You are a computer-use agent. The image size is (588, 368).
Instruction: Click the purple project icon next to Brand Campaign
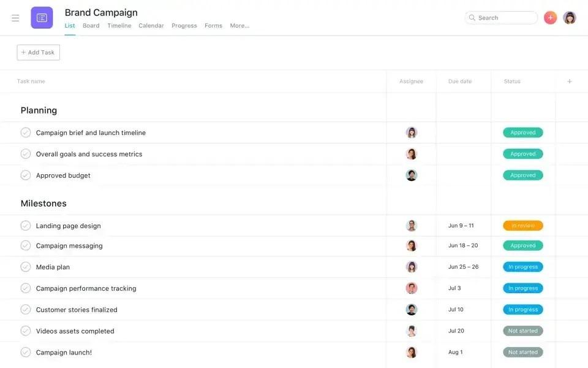point(42,17)
